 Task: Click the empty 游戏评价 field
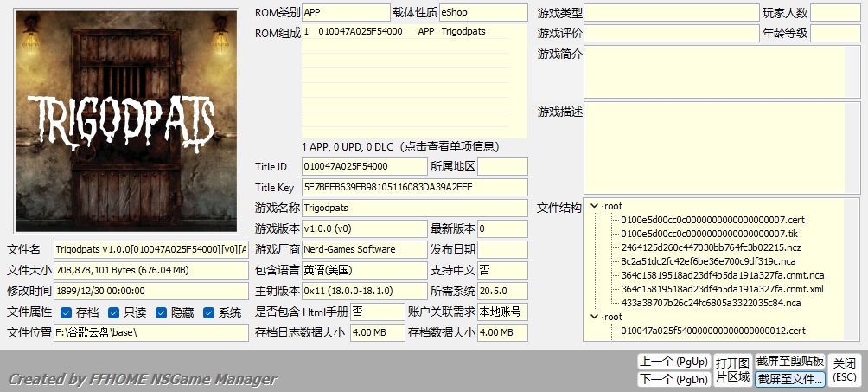coord(672,33)
